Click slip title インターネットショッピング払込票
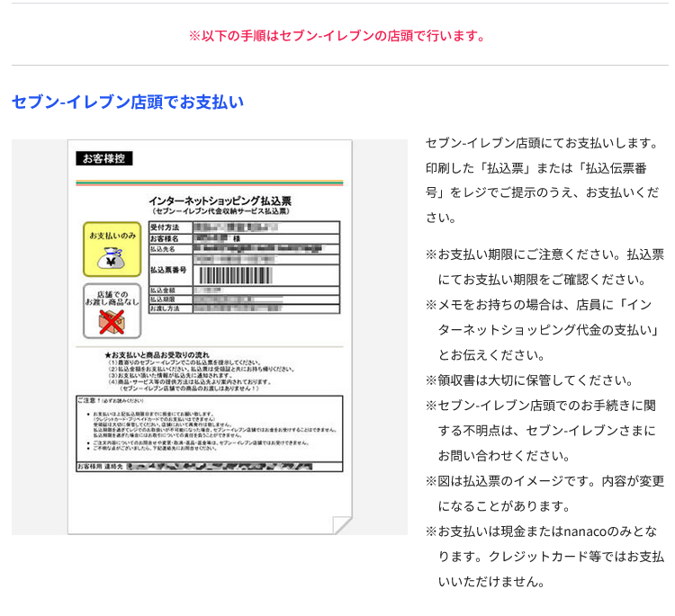This screenshot has height=616, width=675. coord(220,201)
